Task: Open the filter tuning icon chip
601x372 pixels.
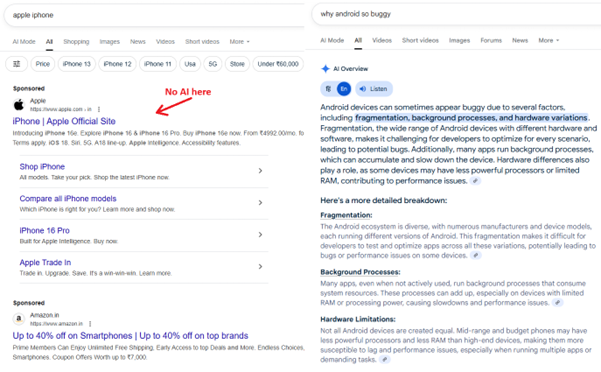Action: point(16,64)
